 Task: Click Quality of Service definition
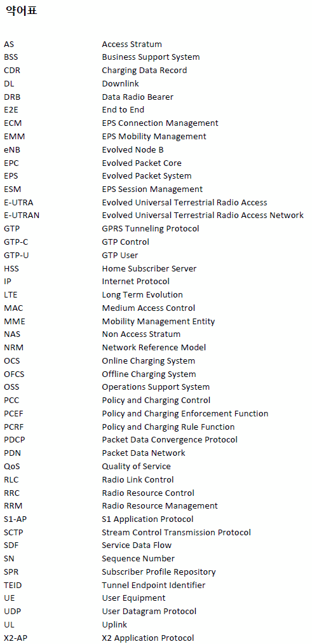click(x=136, y=467)
